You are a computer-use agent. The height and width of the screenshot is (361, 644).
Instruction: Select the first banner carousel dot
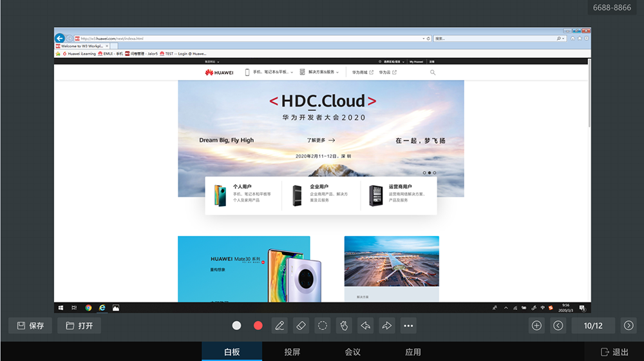[x=424, y=173]
